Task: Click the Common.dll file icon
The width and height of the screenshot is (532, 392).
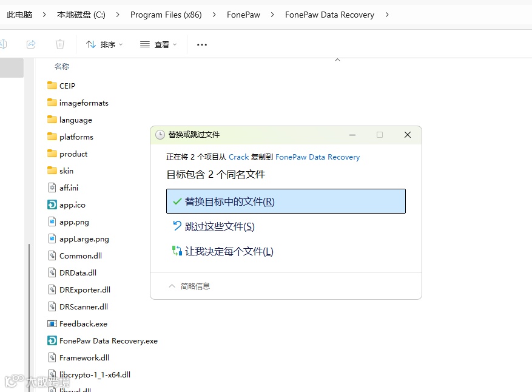Action: click(52, 255)
